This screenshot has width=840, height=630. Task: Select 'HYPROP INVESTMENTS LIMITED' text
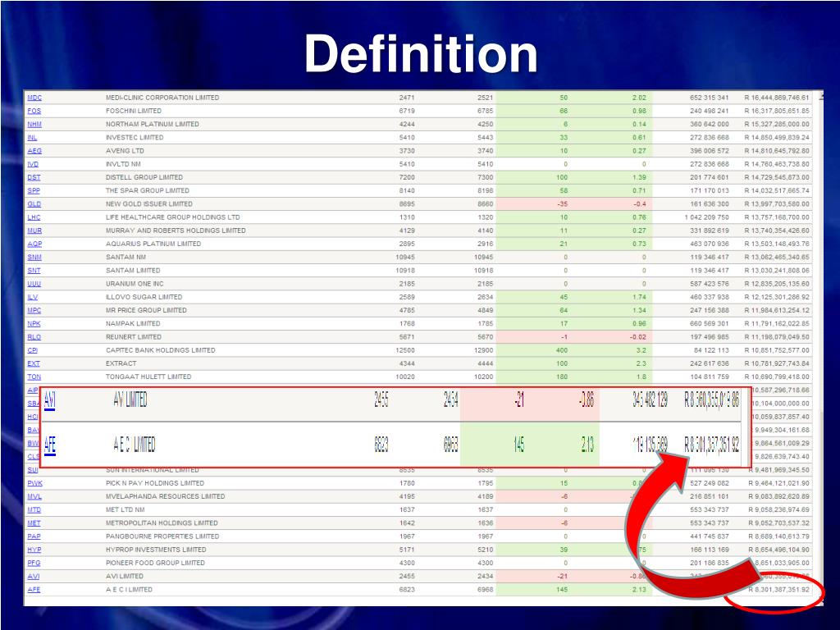point(156,550)
